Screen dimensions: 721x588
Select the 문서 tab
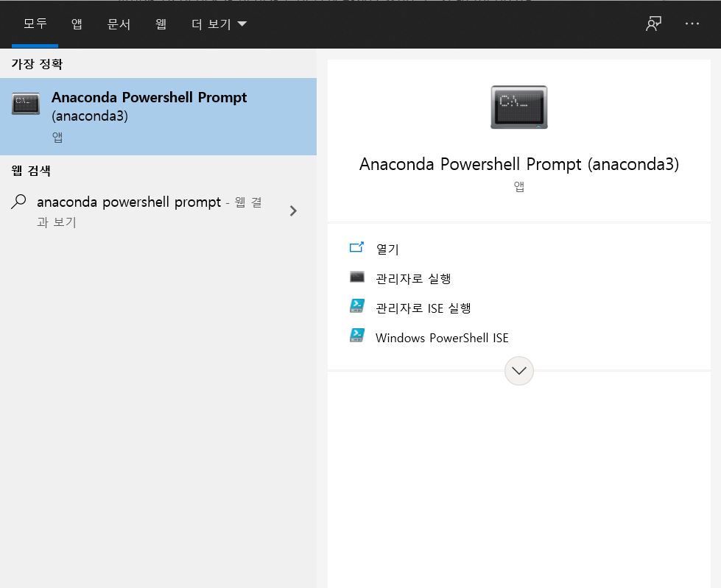[119, 24]
